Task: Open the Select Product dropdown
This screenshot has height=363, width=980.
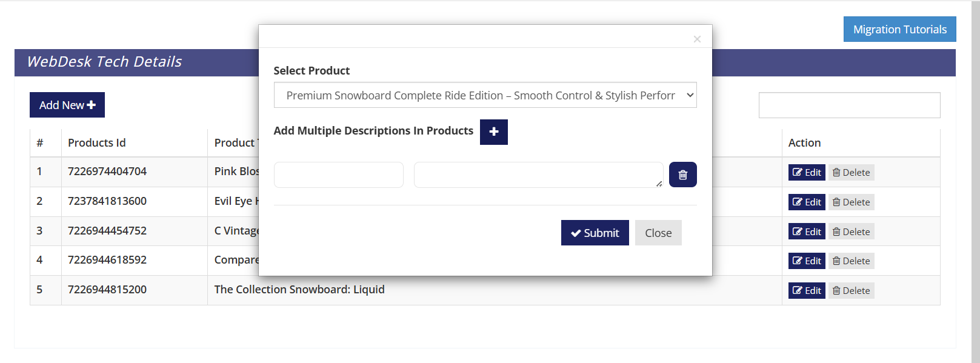Action: [485, 95]
